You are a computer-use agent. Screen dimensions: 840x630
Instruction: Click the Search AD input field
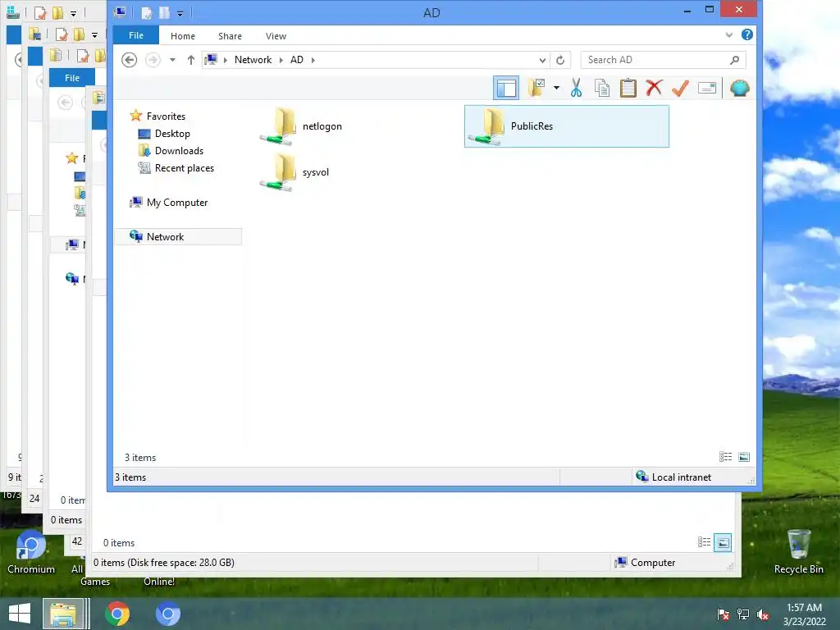663,60
